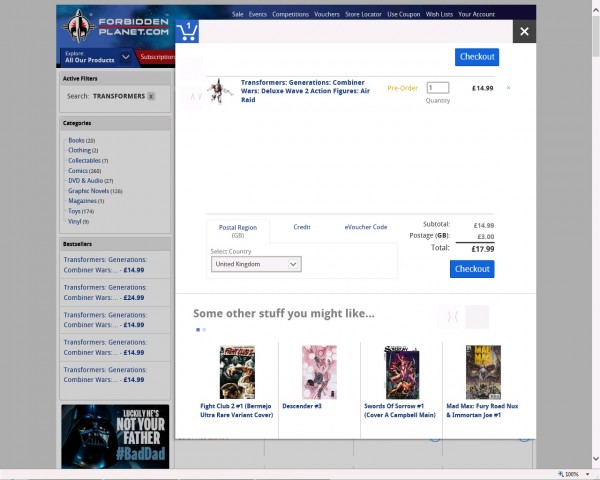600x480 pixels.
Task: Switch to the eVoucher Code tab
Action: 366,227
